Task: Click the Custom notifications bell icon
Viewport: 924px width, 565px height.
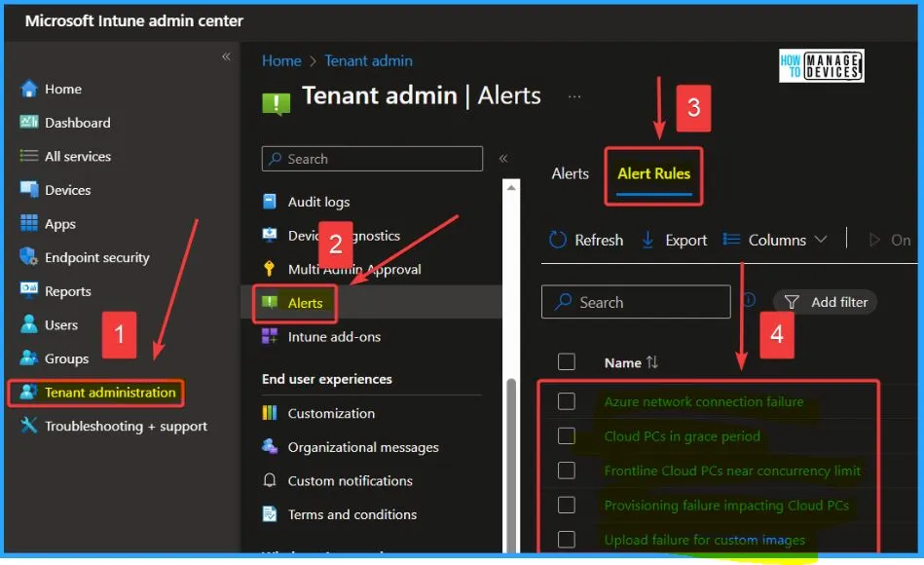Action: (x=270, y=479)
